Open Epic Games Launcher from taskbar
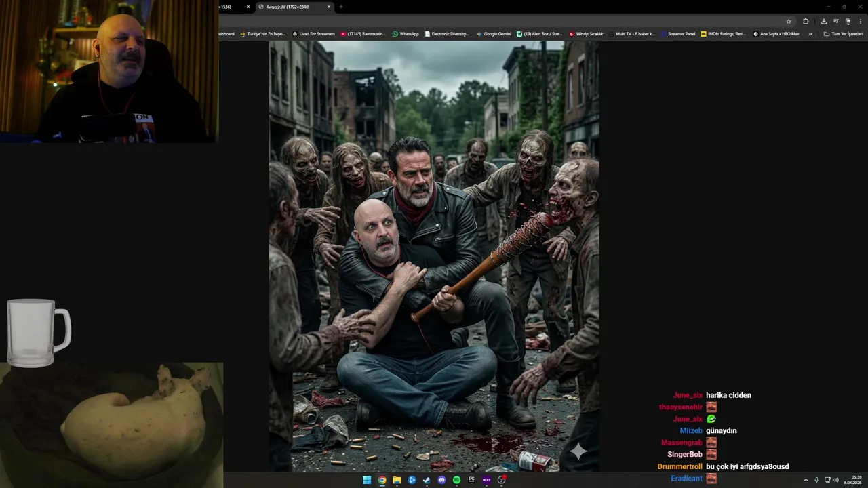This screenshot has height=488, width=868. tap(471, 480)
